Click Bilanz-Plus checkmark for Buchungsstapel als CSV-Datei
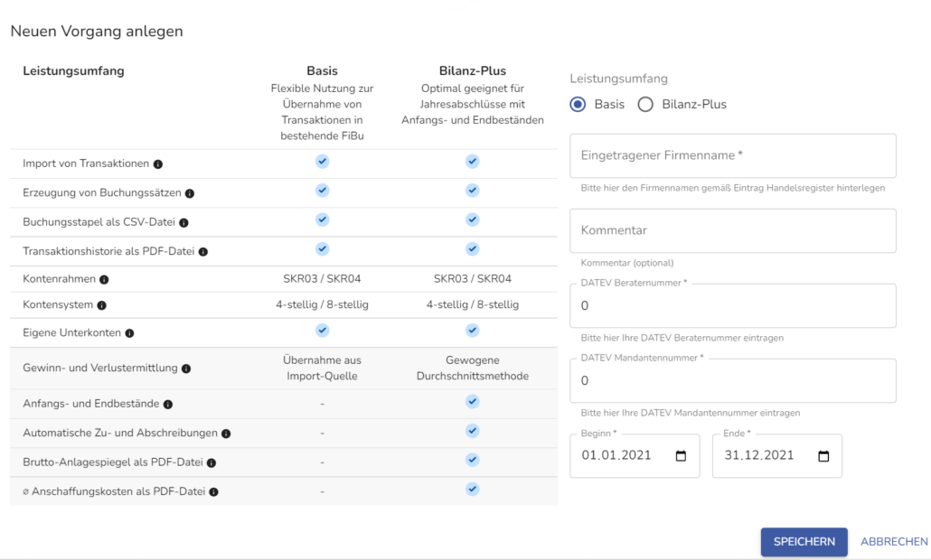This screenshot has height=560, width=931. (472, 219)
